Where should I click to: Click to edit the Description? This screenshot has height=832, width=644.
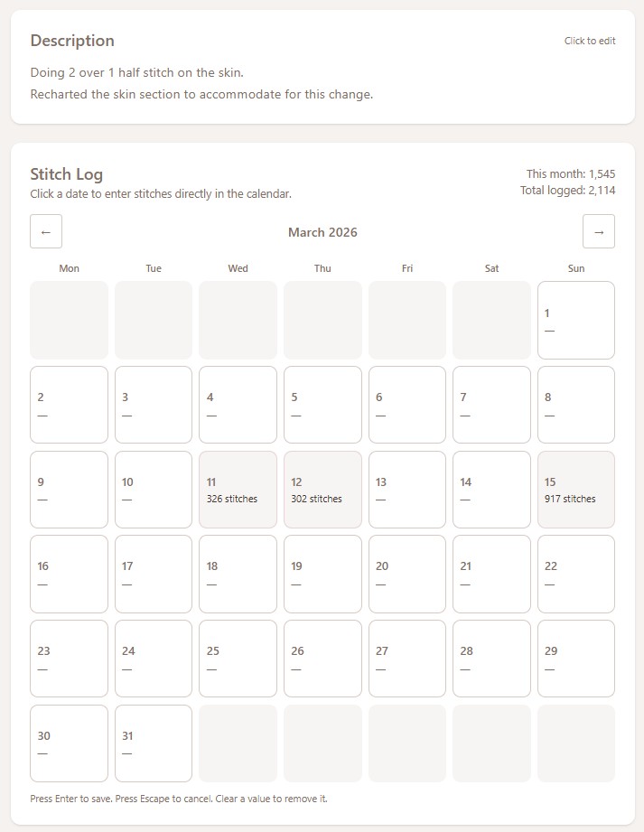point(590,41)
